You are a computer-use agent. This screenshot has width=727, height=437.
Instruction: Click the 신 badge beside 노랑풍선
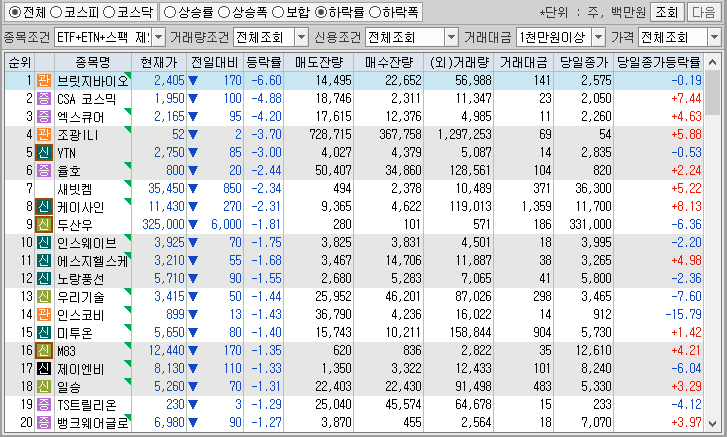pyautogui.click(x=44, y=278)
